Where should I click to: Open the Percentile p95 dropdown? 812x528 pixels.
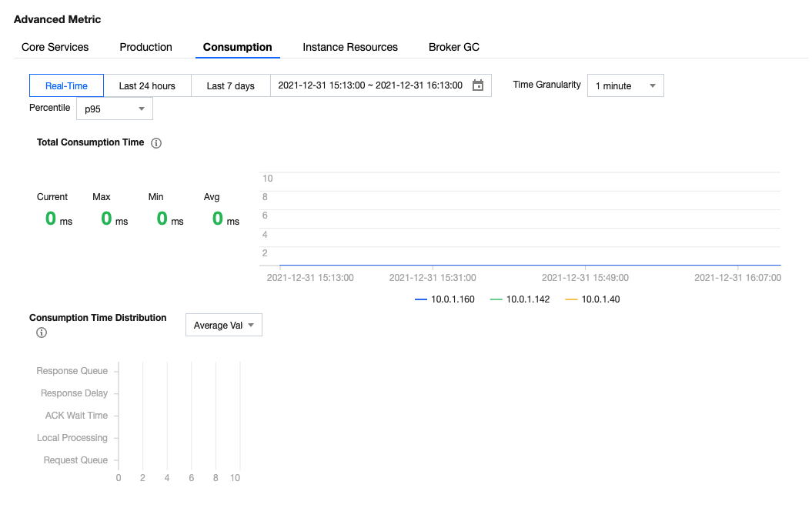[114, 109]
